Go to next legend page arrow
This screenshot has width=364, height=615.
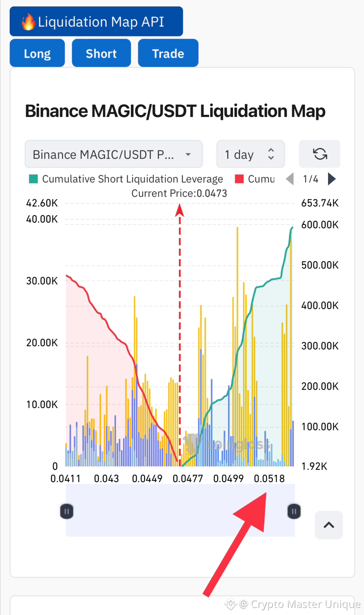click(332, 179)
